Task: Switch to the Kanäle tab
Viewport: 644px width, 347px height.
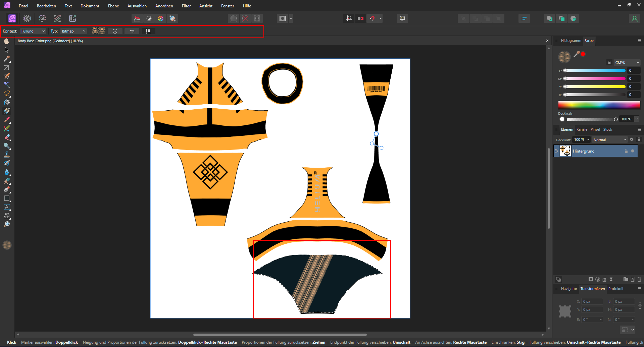Action: pyautogui.click(x=582, y=129)
